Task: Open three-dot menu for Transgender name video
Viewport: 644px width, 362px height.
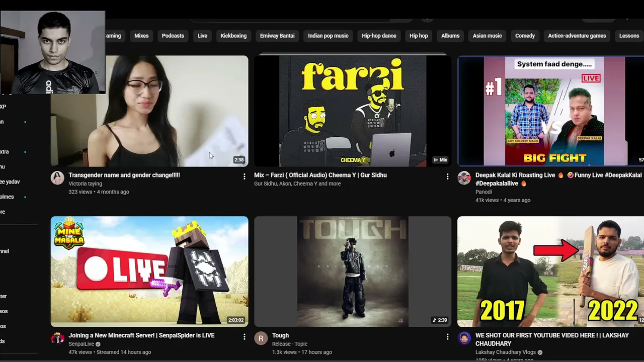Action: [x=244, y=176]
